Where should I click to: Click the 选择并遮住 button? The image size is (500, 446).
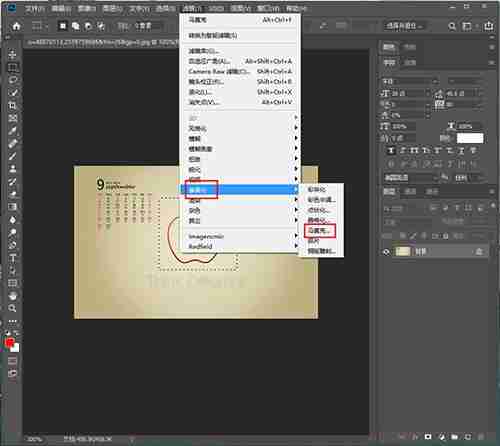(x=404, y=26)
